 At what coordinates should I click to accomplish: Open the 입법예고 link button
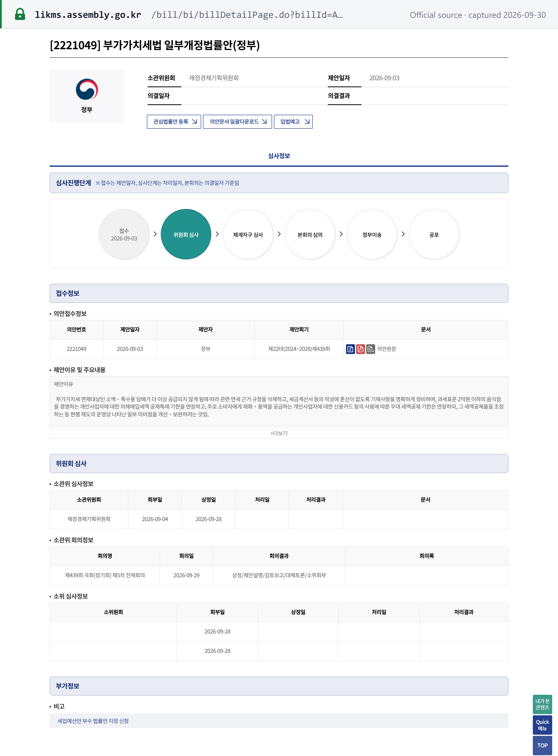pos(293,122)
